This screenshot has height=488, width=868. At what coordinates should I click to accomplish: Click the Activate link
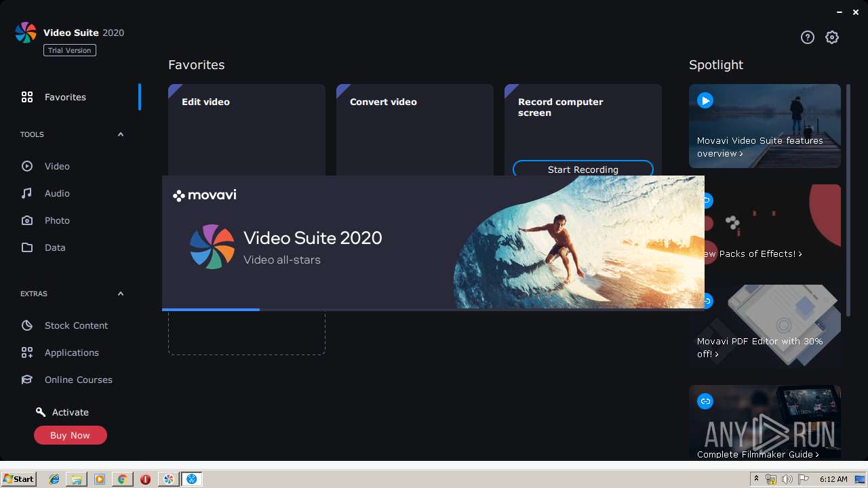click(71, 412)
